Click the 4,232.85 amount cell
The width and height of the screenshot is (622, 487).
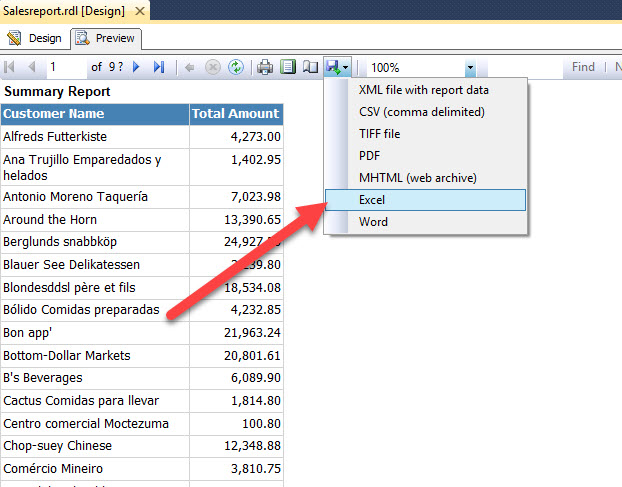click(236, 310)
